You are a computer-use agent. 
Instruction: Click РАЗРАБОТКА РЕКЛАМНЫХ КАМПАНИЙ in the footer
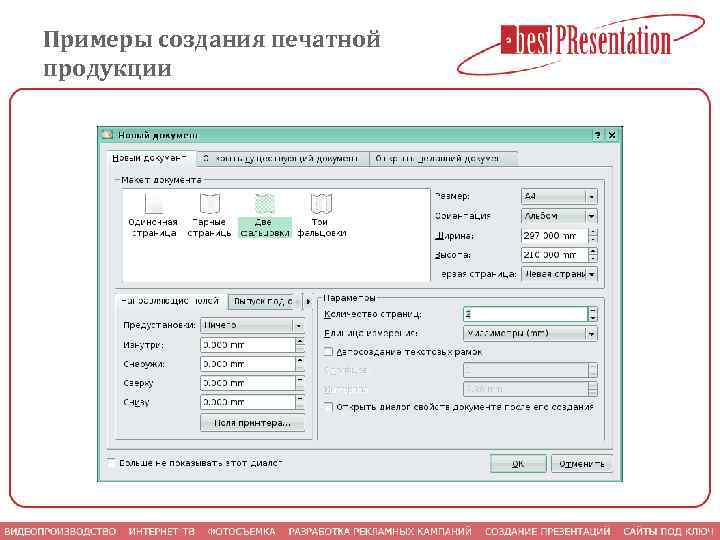point(380,531)
